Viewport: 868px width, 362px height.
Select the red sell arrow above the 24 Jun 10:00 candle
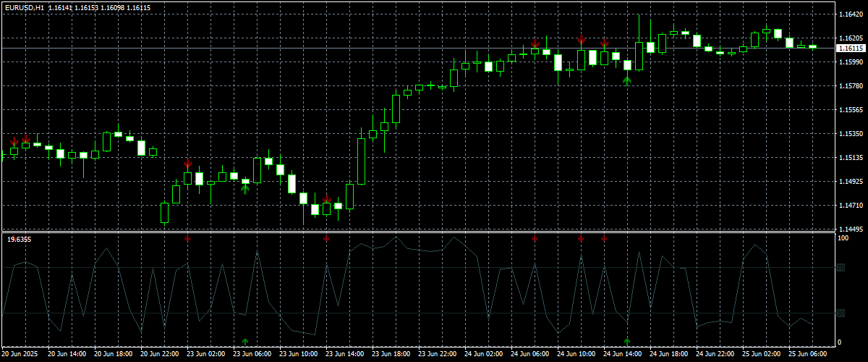(x=581, y=39)
